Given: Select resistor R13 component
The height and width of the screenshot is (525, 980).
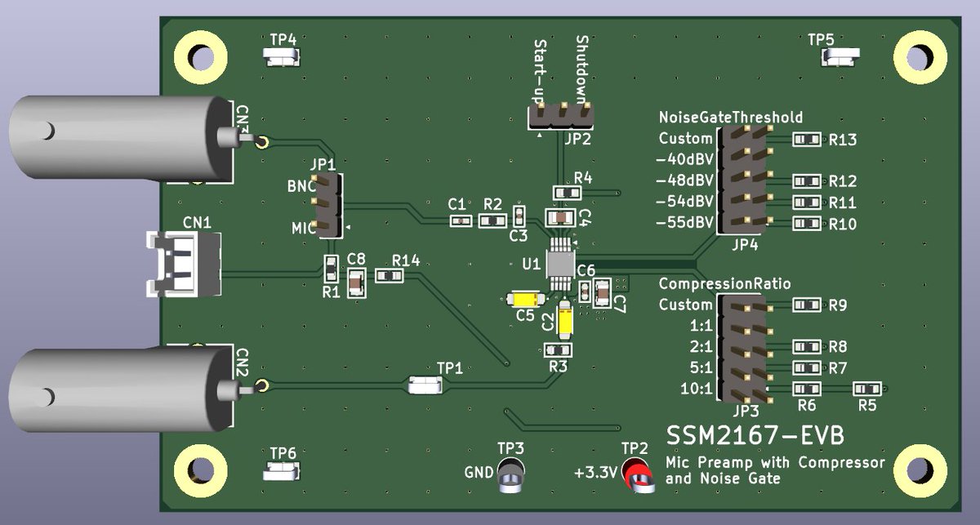Looking at the screenshot, I should coord(806,140).
